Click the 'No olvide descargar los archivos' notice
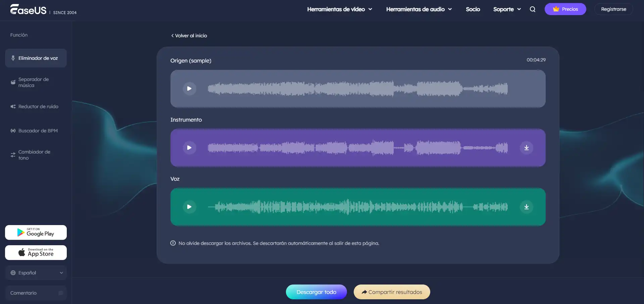The width and height of the screenshot is (644, 304). [279, 243]
